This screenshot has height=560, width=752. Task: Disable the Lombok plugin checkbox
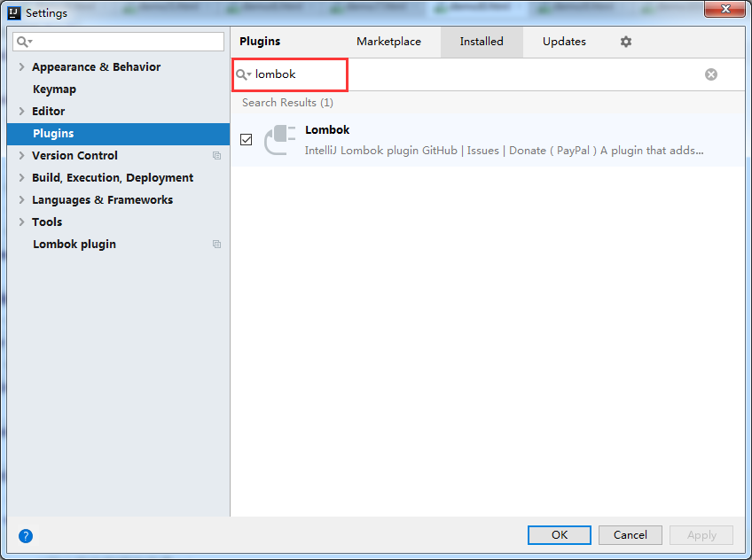246,139
